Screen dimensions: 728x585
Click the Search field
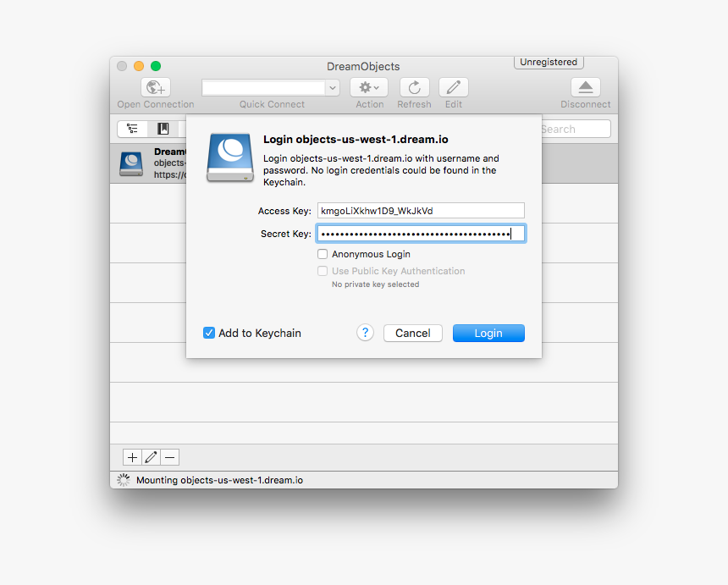click(x=576, y=129)
